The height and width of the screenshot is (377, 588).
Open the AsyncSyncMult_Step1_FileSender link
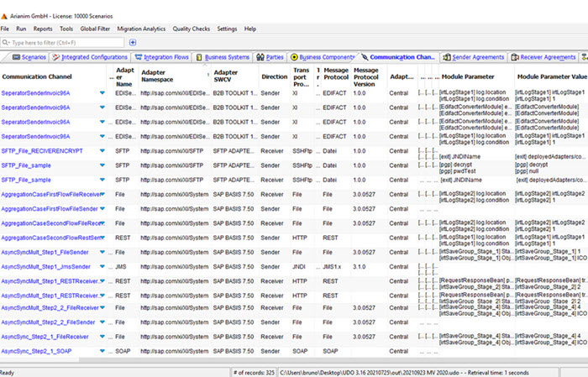(x=45, y=252)
